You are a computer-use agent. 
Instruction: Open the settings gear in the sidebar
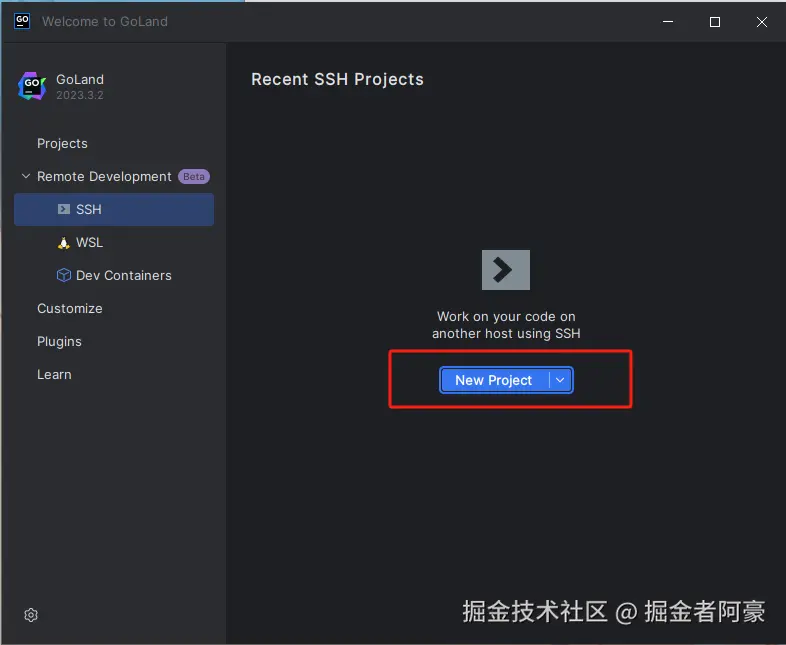point(31,615)
